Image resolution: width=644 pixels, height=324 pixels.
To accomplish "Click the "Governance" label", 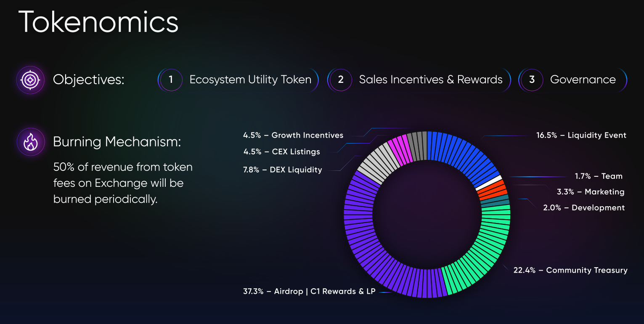I will click(583, 80).
